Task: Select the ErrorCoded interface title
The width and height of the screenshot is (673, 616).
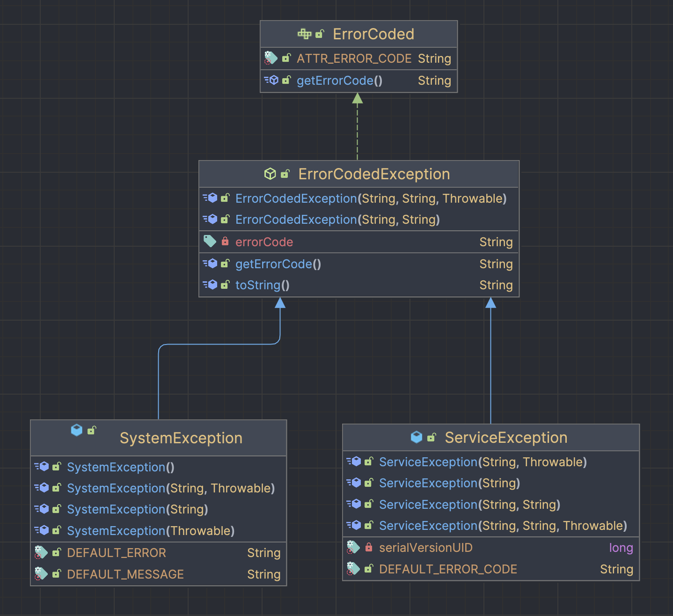Action: (373, 34)
